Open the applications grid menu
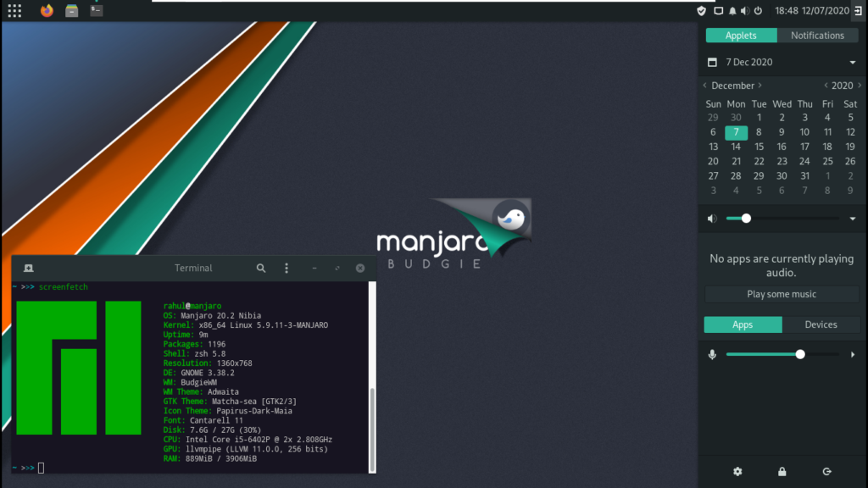 click(14, 10)
